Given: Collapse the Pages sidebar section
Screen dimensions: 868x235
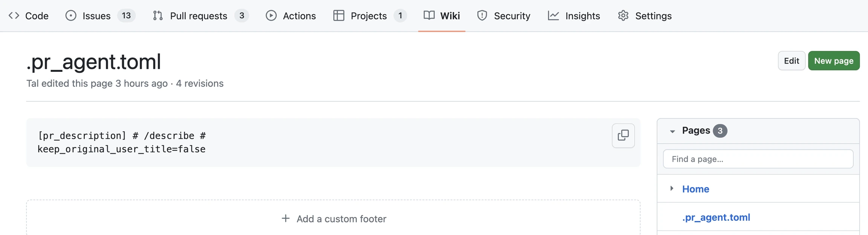Looking at the screenshot, I should (672, 131).
